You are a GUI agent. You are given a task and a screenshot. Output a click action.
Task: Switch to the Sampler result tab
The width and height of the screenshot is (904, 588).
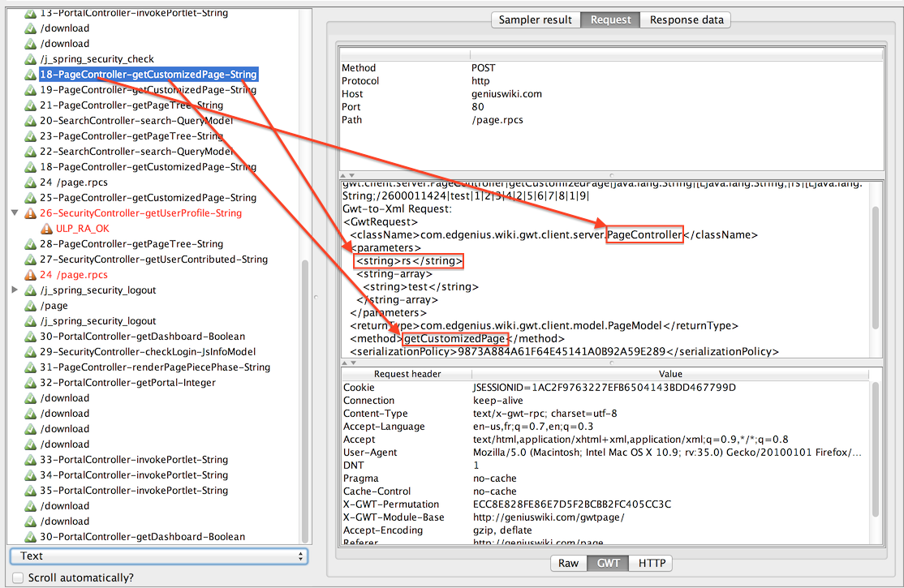535,19
